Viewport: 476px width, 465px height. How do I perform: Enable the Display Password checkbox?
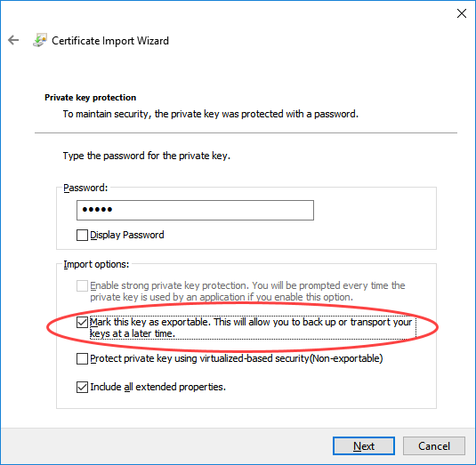pyautogui.click(x=82, y=235)
